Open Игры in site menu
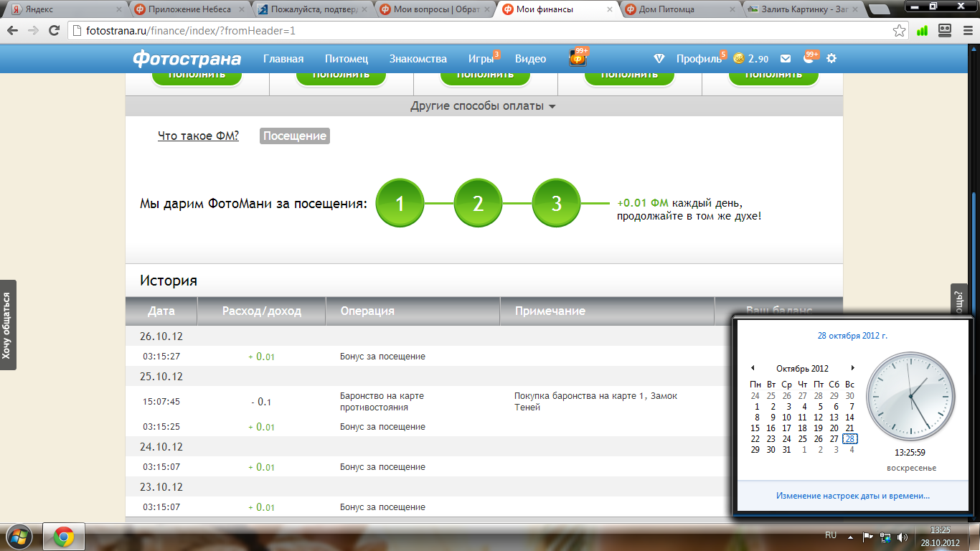This screenshot has height=551, width=980. pos(481,59)
